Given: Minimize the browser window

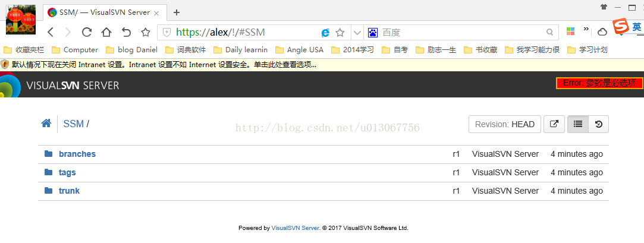Looking at the screenshot, I should (x=618, y=7).
